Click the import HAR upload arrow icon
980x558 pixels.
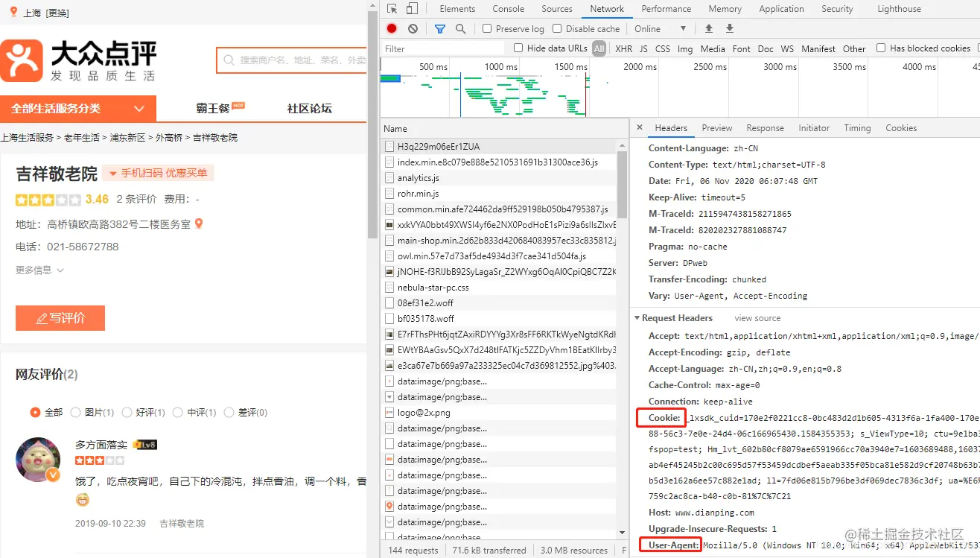pyautogui.click(x=709, y=28)
